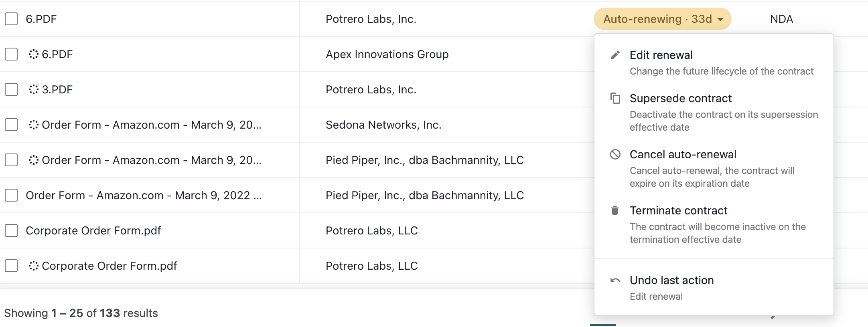
Task: Click the spinner icon beside Apex Innovations 6.PDF
Action: click(x=34, y=54)
